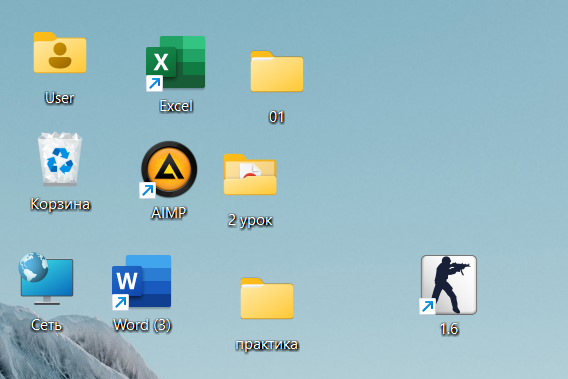Click the "Сеть" label text

[x=46, y=325]
